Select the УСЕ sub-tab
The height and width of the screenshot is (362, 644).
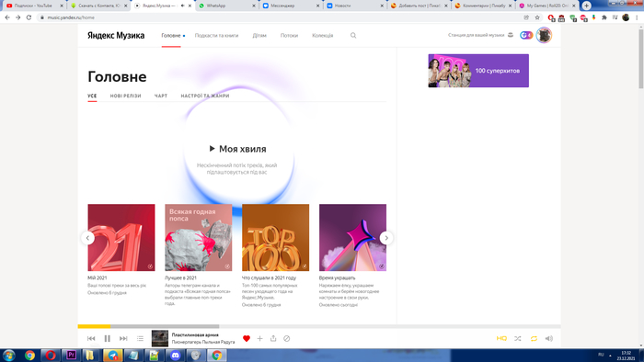[92, 96]
